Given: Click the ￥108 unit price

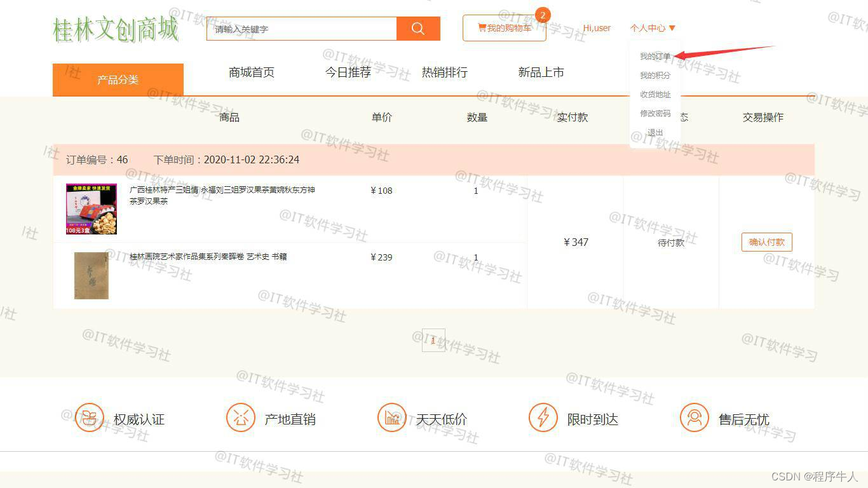Looking at the screenshot, I should pyautogui.click(x=381, y=191).
